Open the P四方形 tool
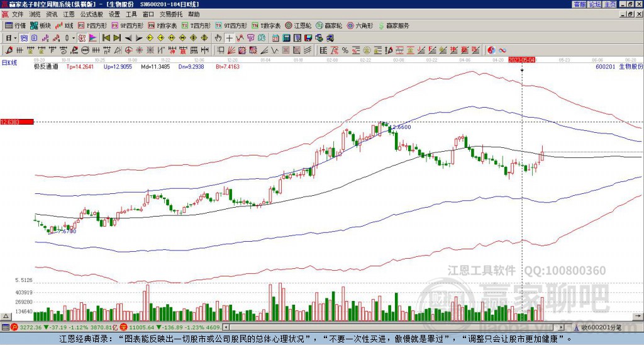Screen dimensions: 644x345 click(92, 25)
